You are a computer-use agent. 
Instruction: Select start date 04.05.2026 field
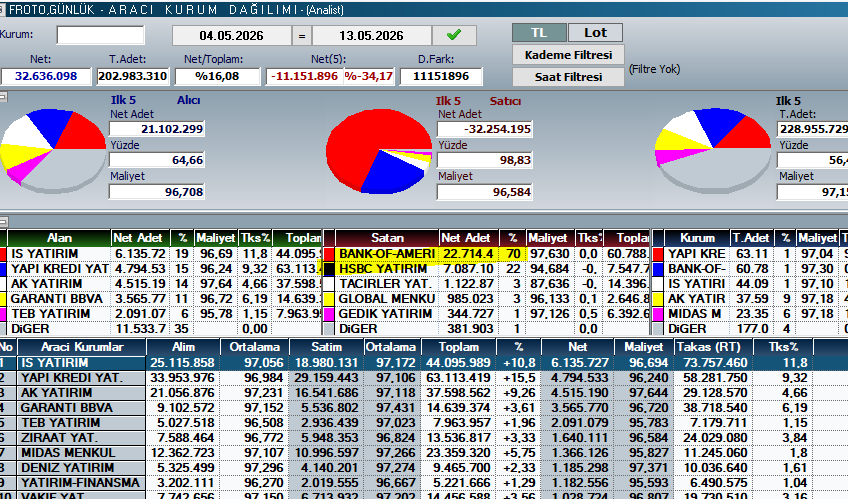point(231,36)
